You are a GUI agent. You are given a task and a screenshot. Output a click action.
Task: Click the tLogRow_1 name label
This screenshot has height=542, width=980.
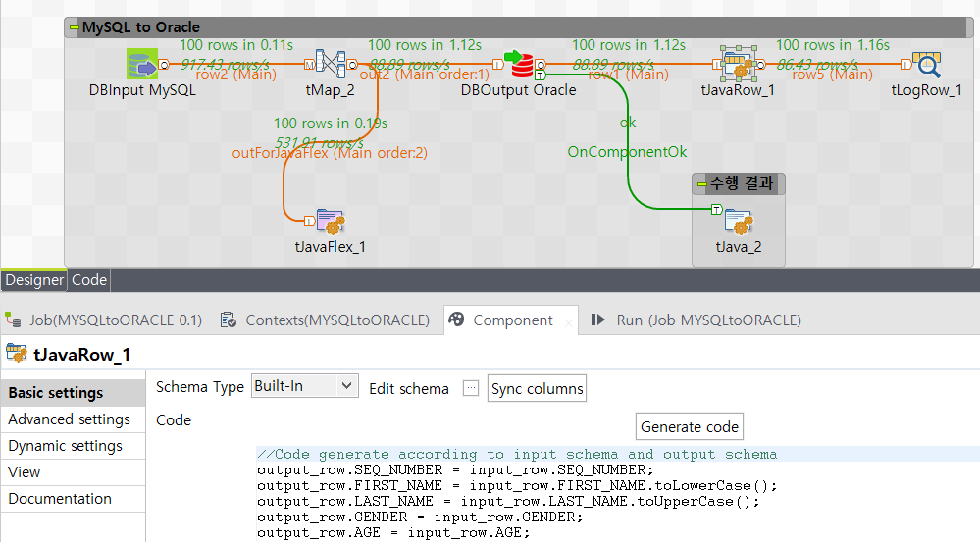coord(926,90)
